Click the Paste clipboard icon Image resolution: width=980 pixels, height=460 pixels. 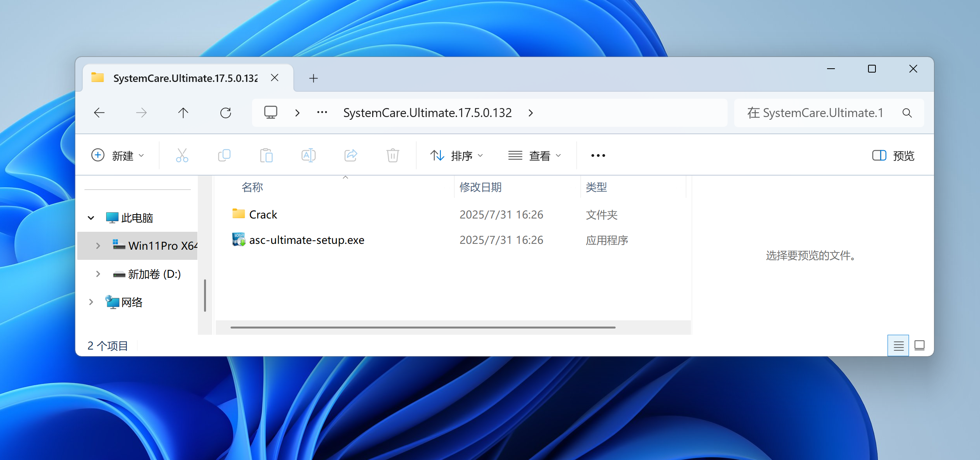click(266, 155)
